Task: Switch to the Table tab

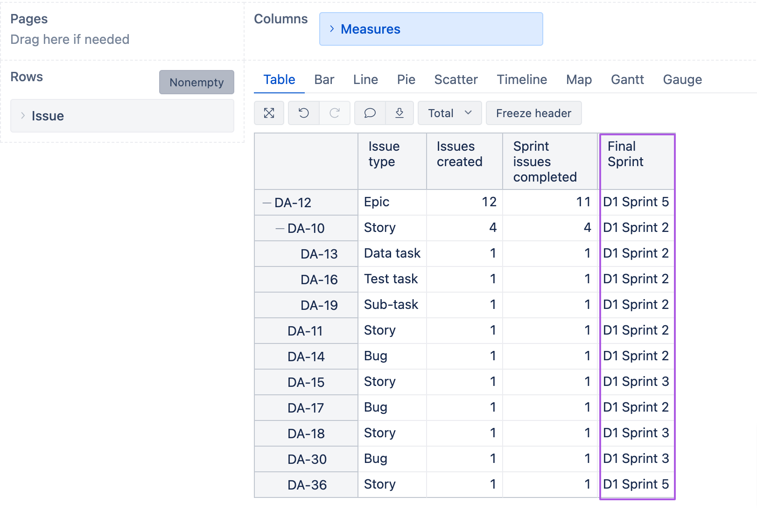Action: point(279,79)
